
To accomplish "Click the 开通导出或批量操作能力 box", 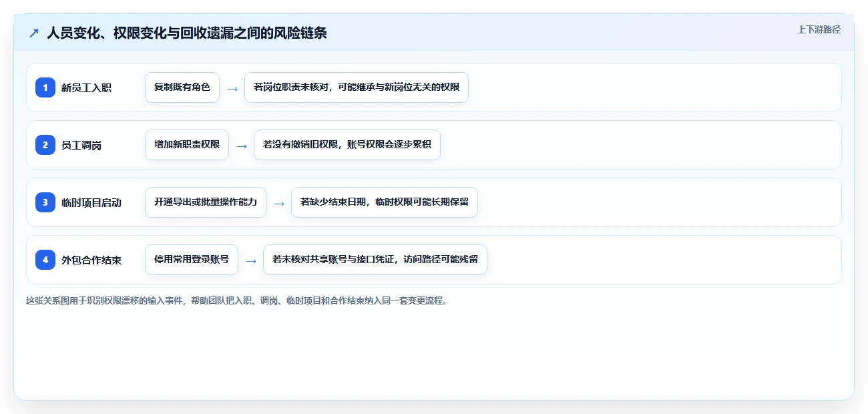I will 206,202.
